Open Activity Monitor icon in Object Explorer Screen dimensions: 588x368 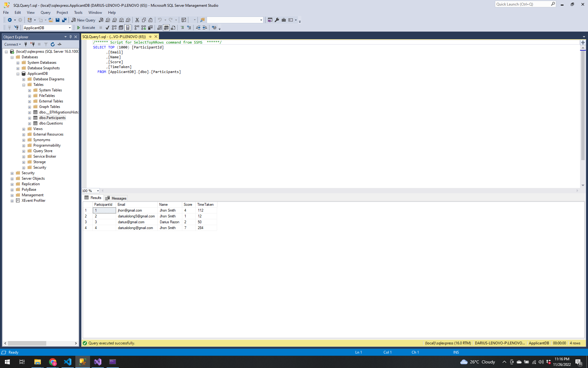[59, 44]
